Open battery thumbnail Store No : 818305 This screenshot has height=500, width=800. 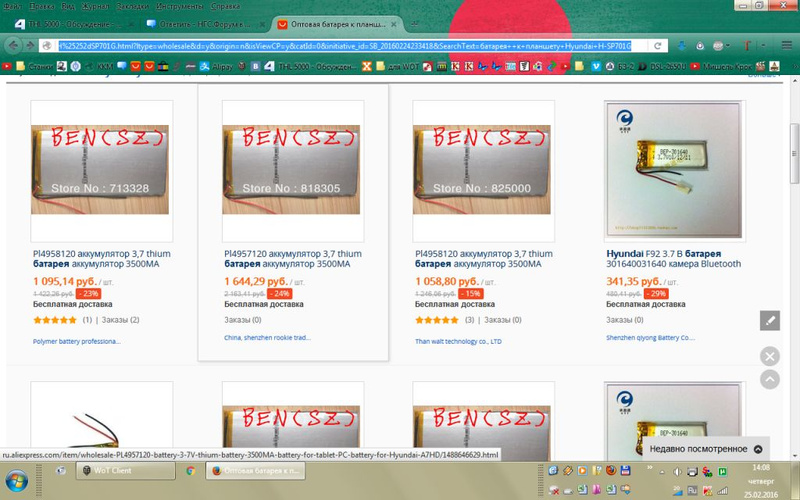click(x=291, y=169)
